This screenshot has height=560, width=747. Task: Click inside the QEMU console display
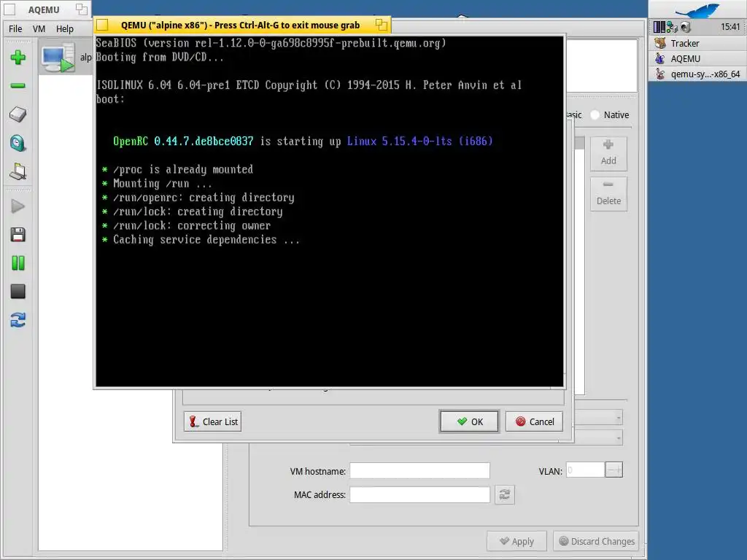tap(330, 211)
